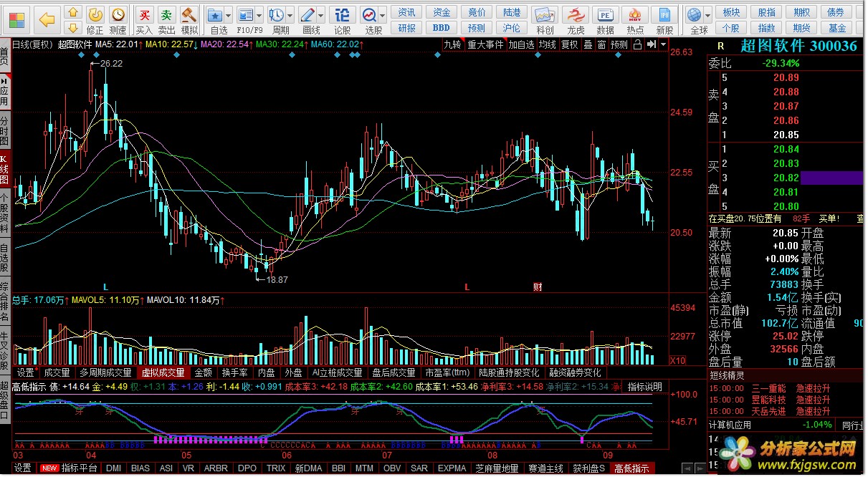Toggle 复权 price adjustment in chart toolbar
868x477 pixels.
tap(569, 44)
